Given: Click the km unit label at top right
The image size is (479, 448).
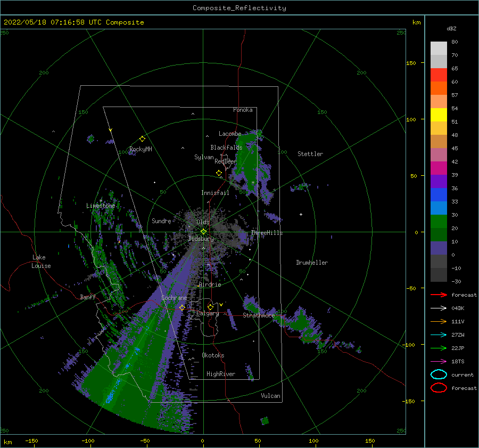Looking at the screenshot, I should pos(416,22).
